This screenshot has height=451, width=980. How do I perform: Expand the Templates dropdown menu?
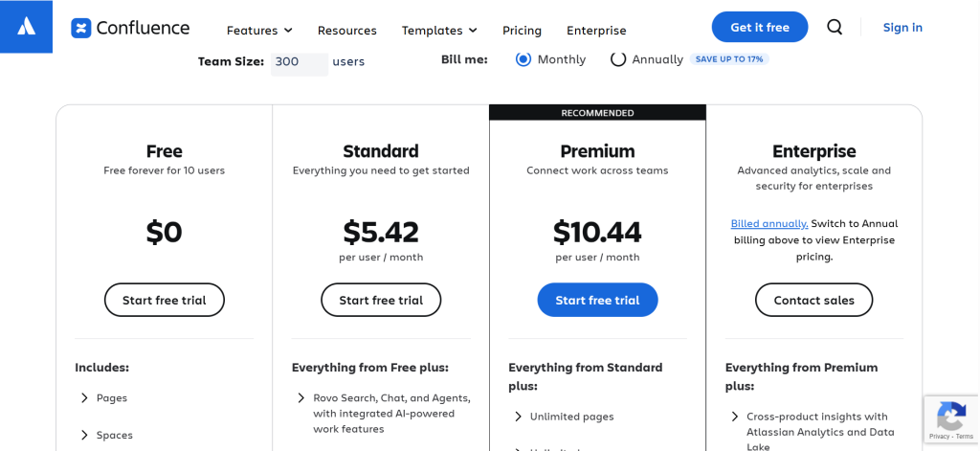pyautogui.click(x=439, y=31)
